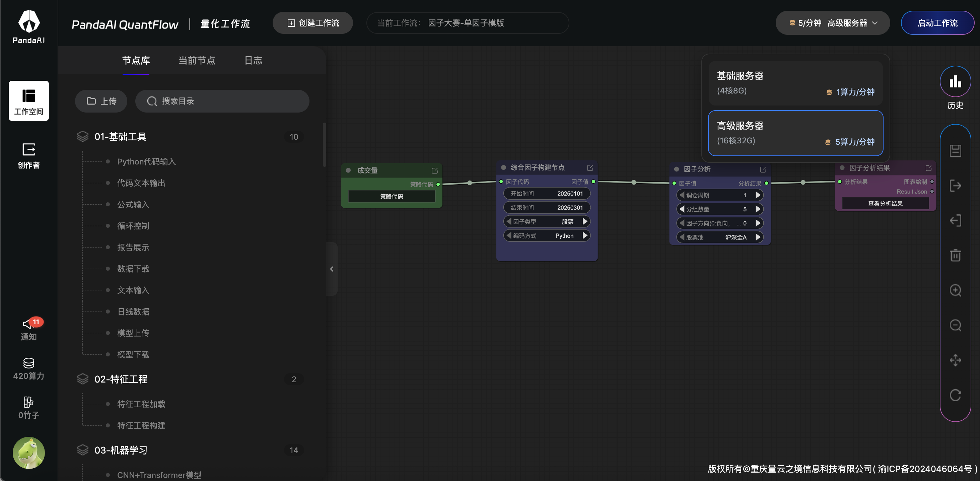Click the 上传 upload button

point(101,101)
